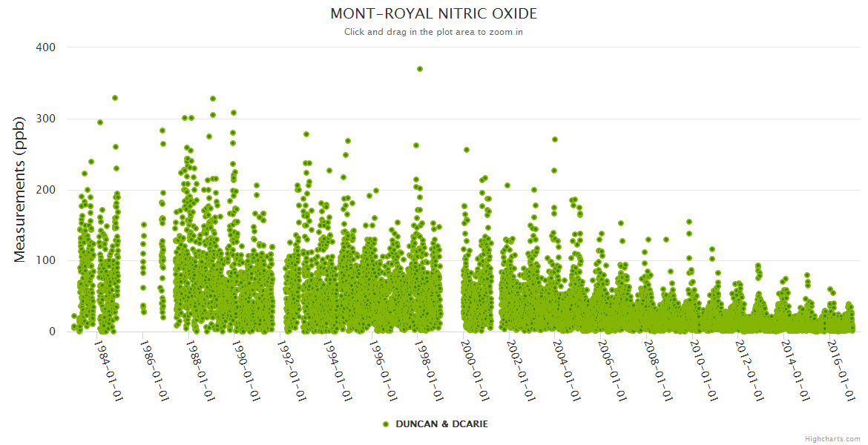Click the Measurements (ppb) y-axis title
Screen dimensions: 868x445
(20, 190)
